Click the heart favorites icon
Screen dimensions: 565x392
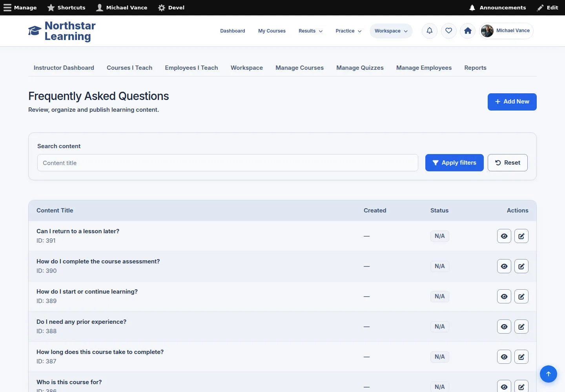[x=449, y=31]
